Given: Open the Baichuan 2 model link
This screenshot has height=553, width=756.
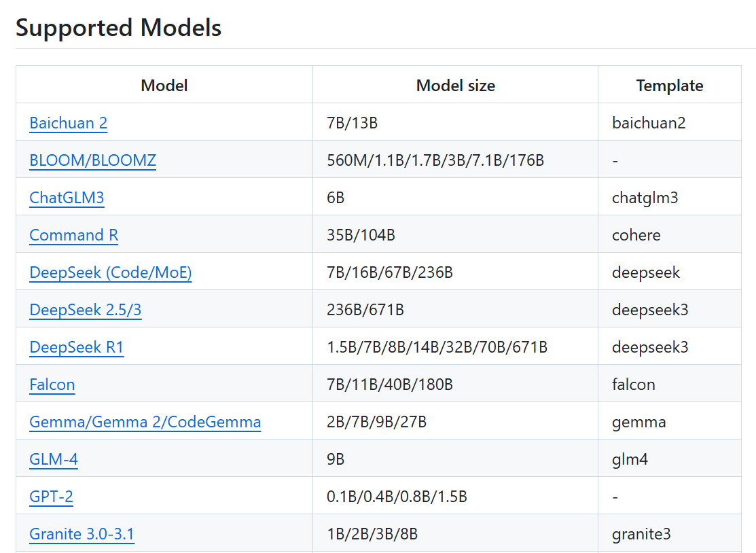Looking at the screenshot, I should click(68, 123).
